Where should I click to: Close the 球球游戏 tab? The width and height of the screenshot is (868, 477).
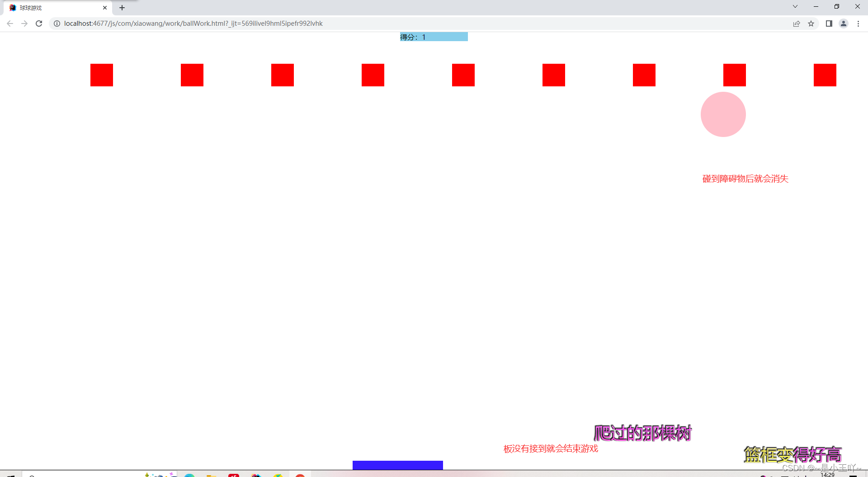click(x=105, y=8)
